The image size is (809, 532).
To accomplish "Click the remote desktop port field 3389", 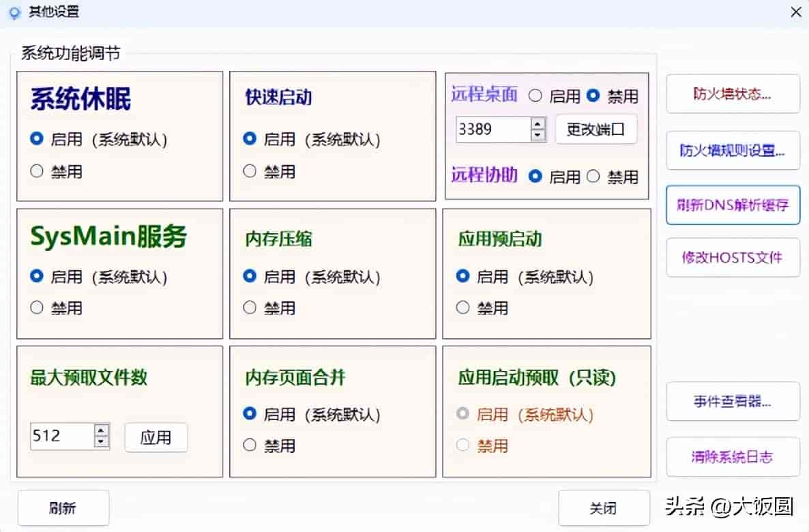I will (493, 129).
